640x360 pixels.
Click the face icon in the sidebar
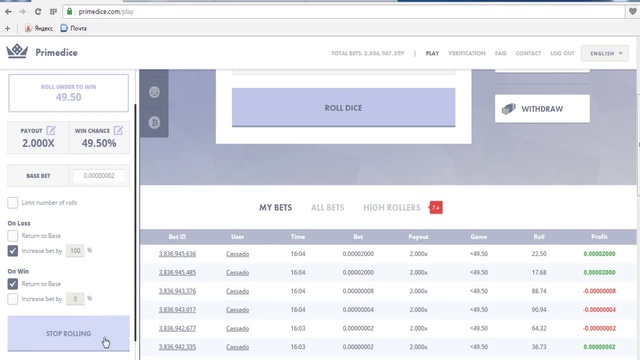[154, 92]
